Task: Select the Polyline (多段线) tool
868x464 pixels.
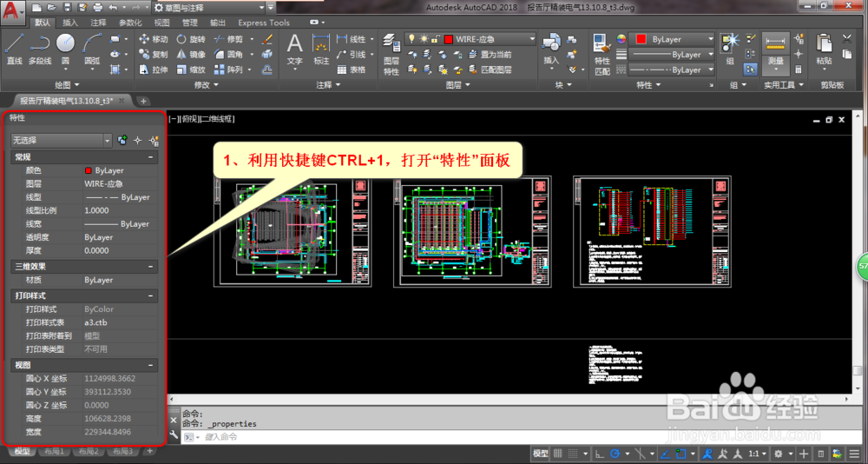Action: pyautogui.click(x=40, y=49)
